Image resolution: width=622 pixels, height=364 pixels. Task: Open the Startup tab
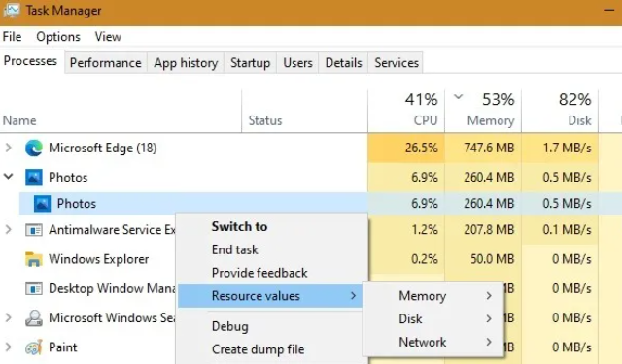pyautogui.click(x=251, y=62)
